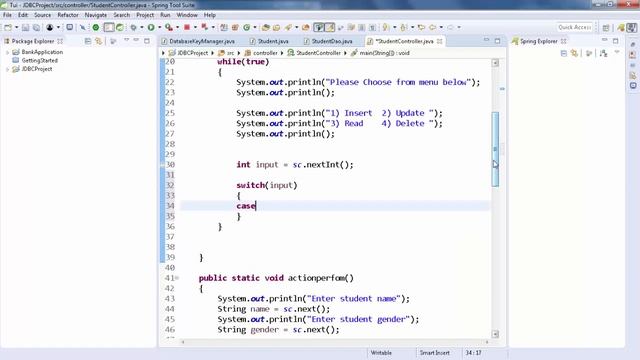Select the Spring Explorer tab

click(539, 41)
